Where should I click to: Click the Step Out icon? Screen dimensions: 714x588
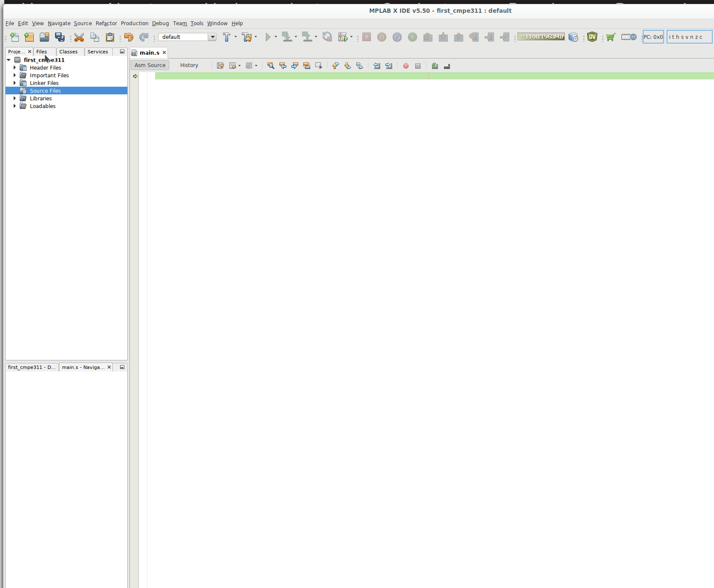tap(458, 37)
